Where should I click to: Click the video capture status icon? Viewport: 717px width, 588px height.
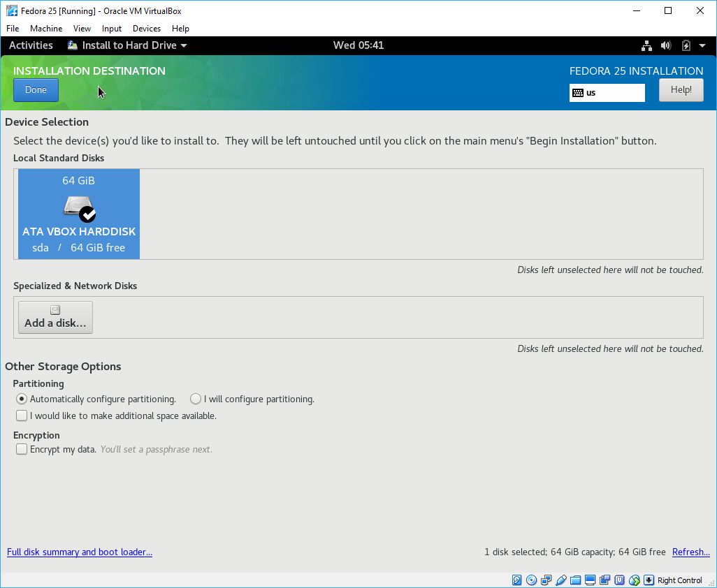click(x=604, y=580)
